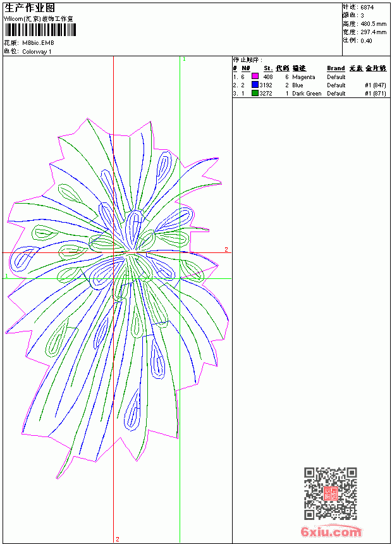The width and height of the screenshot is (392, 544).
Task: Click the Dark Green color swatch
Action: (255, 93)
